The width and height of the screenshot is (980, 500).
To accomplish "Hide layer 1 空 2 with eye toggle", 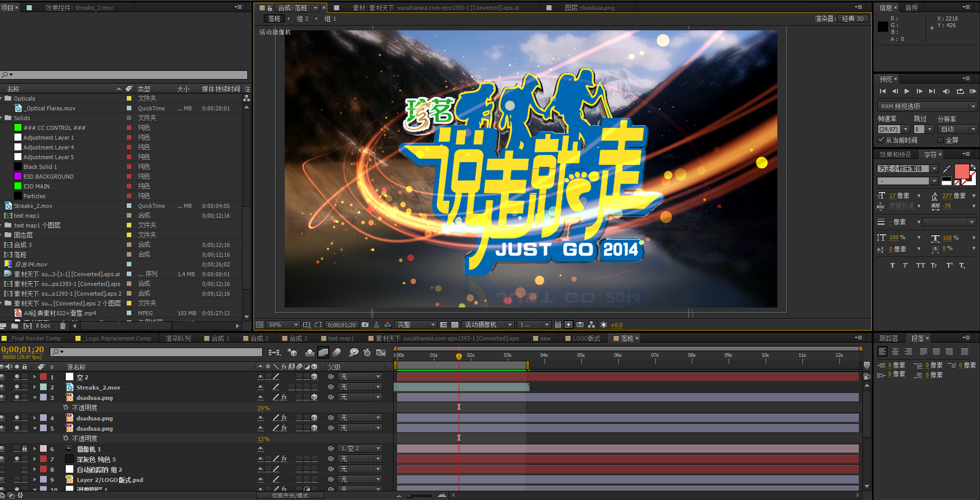I will [3, 377].
